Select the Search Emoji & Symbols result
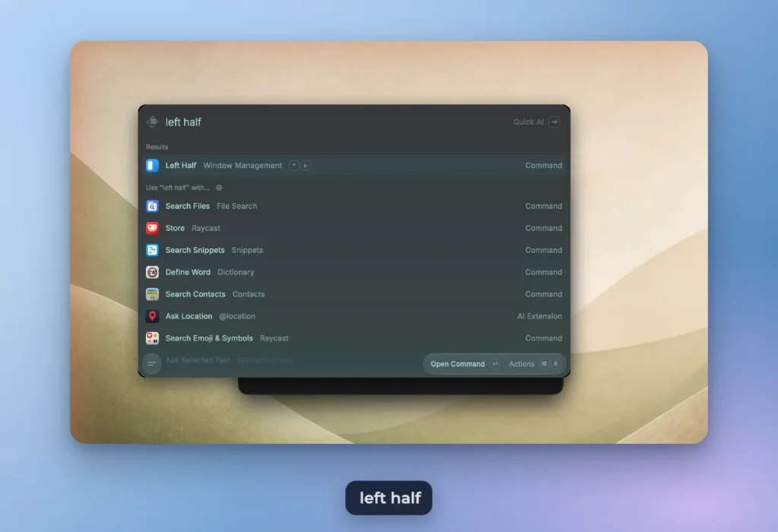Screen dimensions: 778x532 354,338
